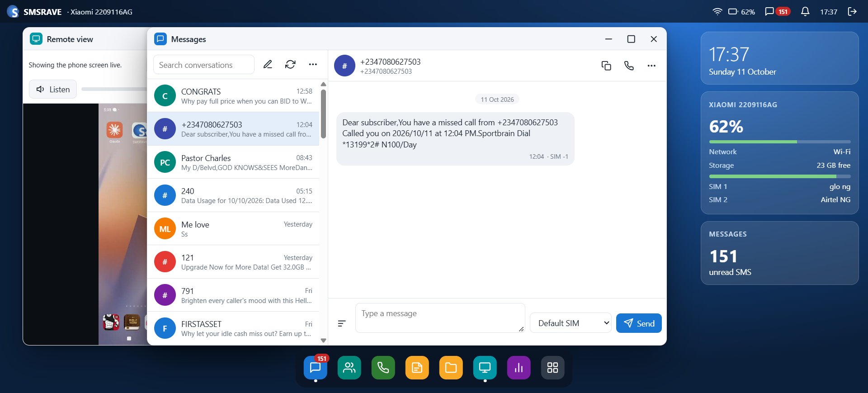This screenshot has width=868, height=393.
Task: Click the live phone screen in Remote view
Action: 123,224
